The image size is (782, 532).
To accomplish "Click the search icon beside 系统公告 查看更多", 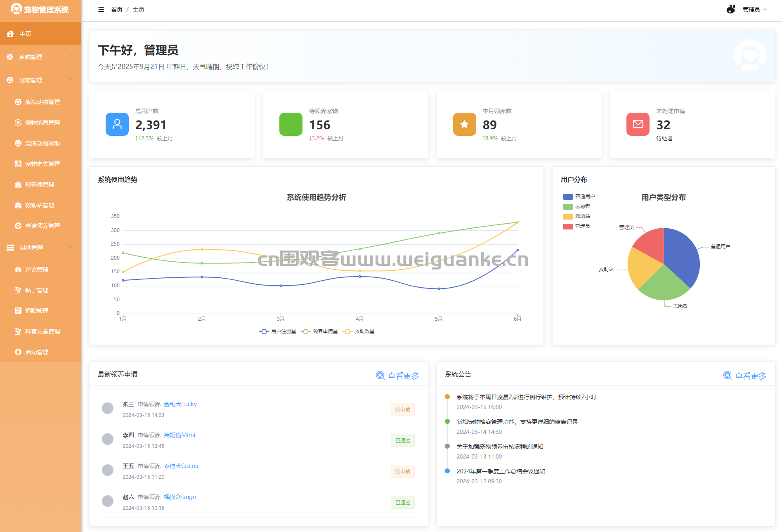I will point(728,375).
